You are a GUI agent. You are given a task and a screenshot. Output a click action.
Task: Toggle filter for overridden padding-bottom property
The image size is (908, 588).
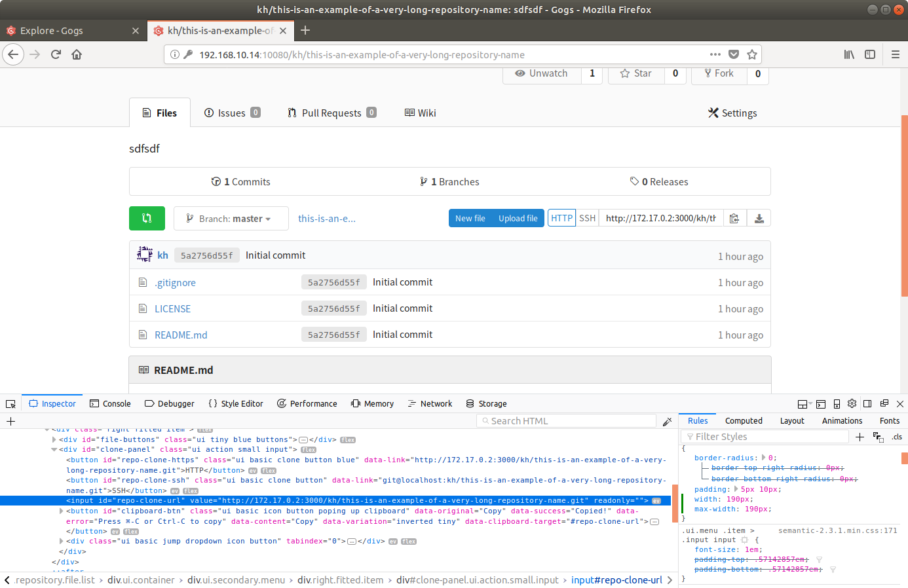click(x=833, y=570)
